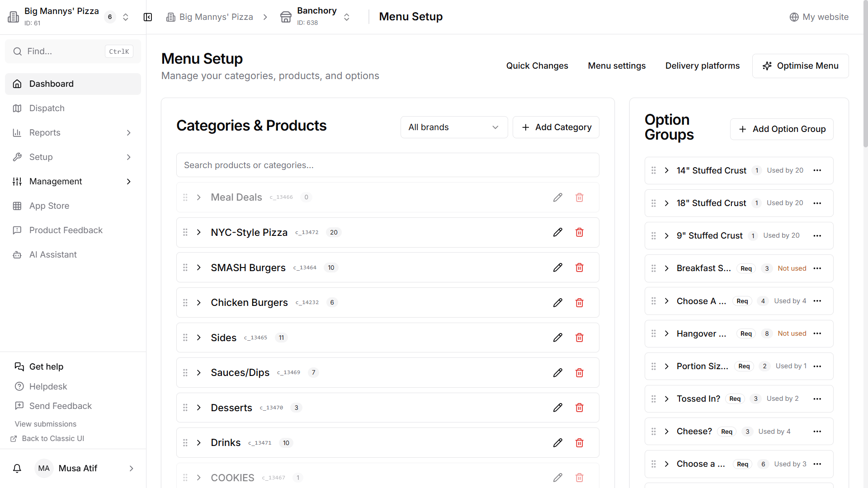Screen dimensions: 868x488
Task: Edit the Sauces/Dips category
Action: [x=558, y=373]
